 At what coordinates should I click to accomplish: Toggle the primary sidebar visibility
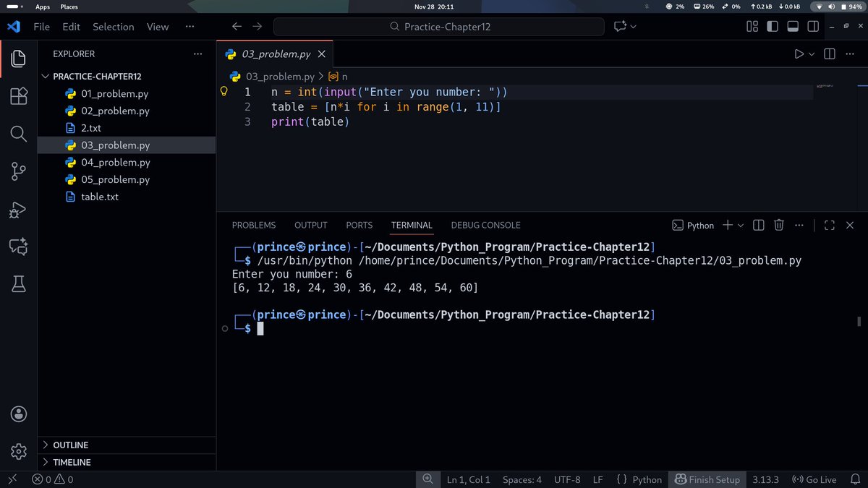click(x=773, y=26)
